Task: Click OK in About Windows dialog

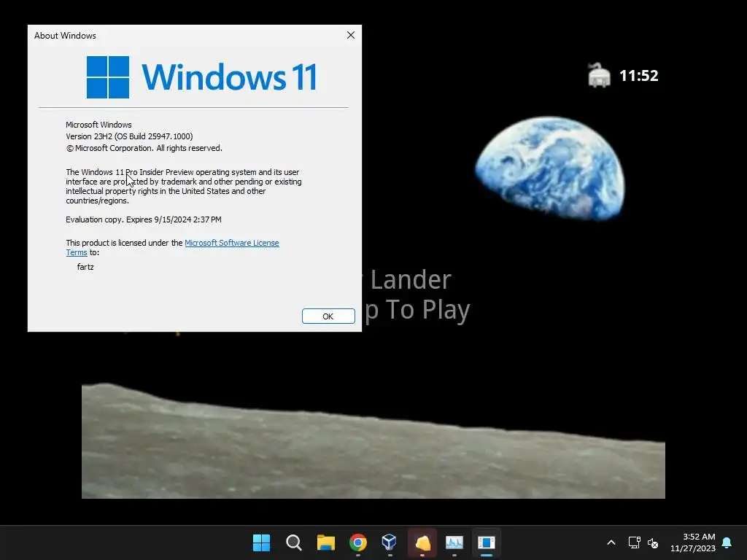Action: 328,316
